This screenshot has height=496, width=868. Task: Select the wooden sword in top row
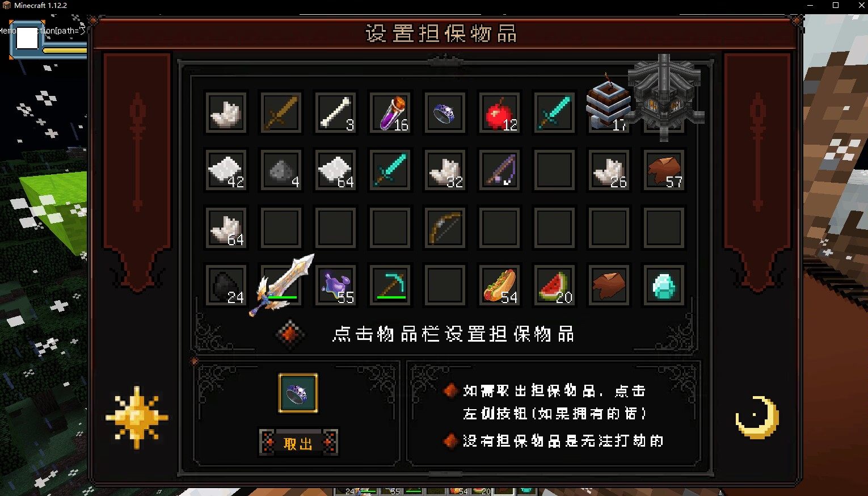281,112
